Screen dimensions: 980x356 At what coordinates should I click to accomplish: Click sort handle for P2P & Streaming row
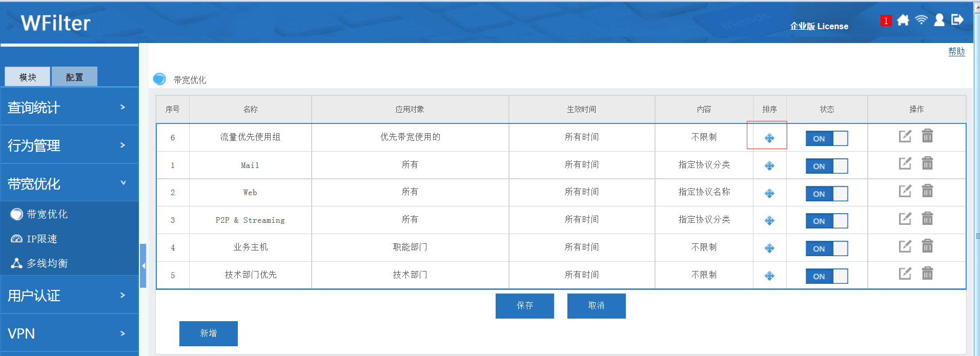coord(769,221)
